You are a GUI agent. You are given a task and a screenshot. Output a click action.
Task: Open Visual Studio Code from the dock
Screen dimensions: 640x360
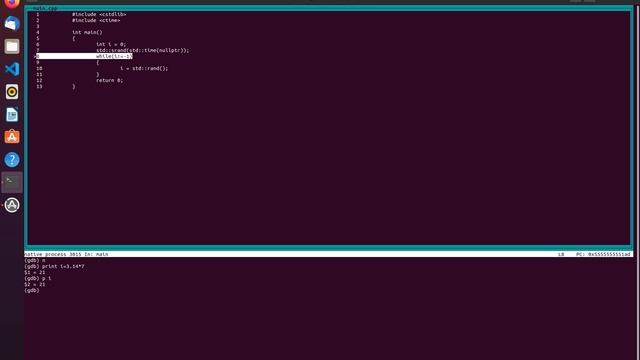point(12,69)
